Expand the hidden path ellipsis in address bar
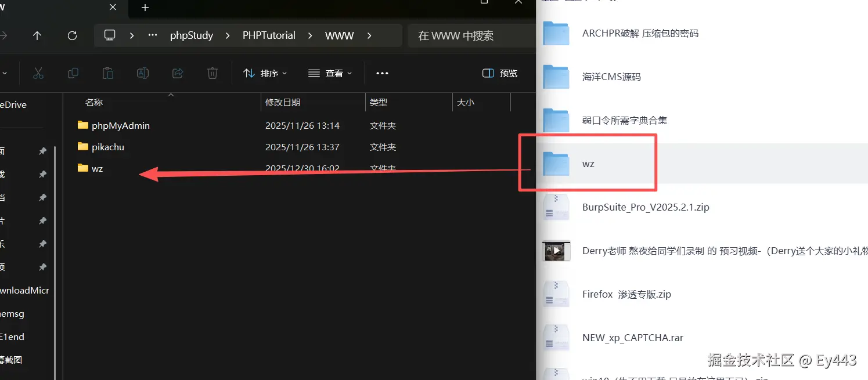 [x=153, y=35]
